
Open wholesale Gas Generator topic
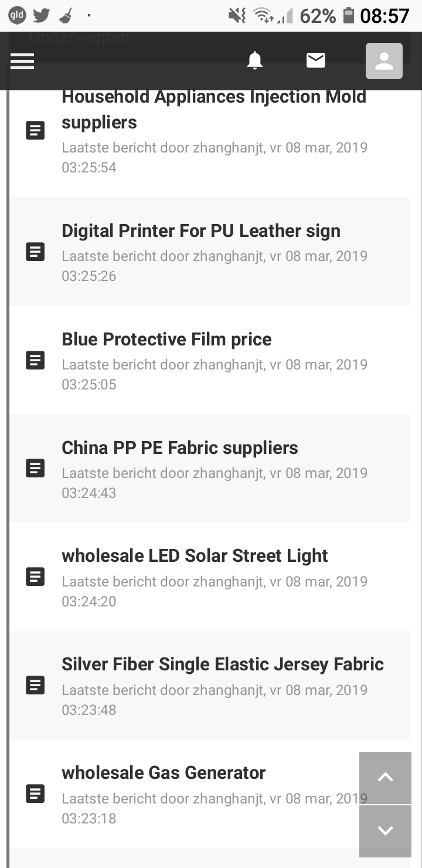tap(164, 773)
